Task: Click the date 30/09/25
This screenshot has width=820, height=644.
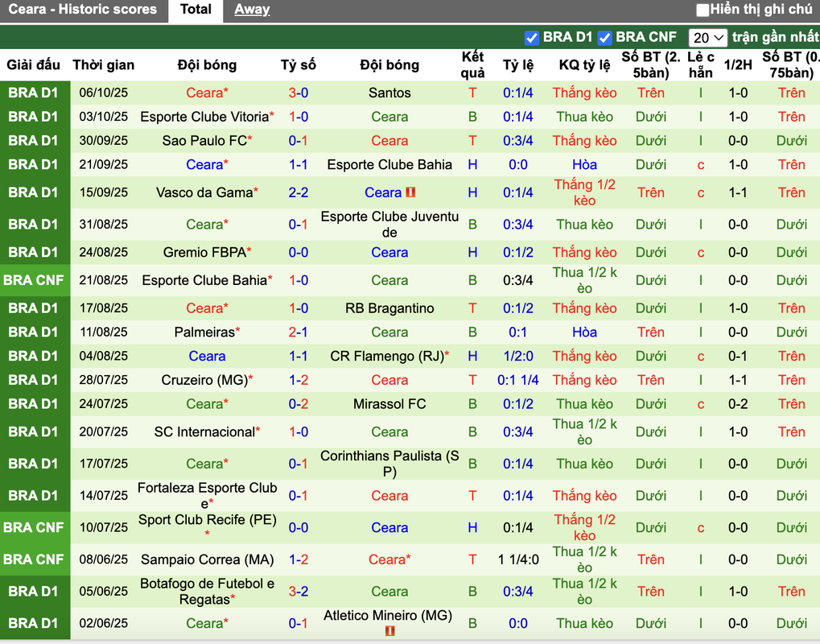Action: tap(104, 141)
